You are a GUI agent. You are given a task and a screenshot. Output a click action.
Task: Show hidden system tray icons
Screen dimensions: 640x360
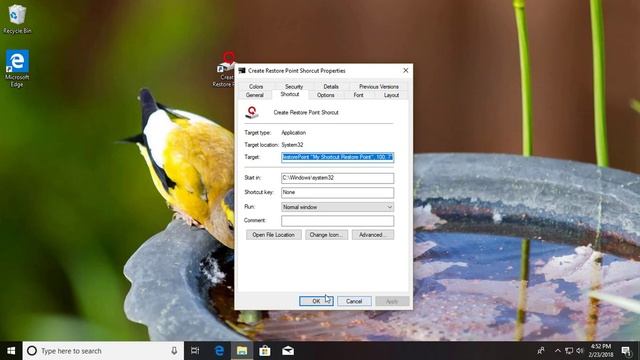(558, 351)
